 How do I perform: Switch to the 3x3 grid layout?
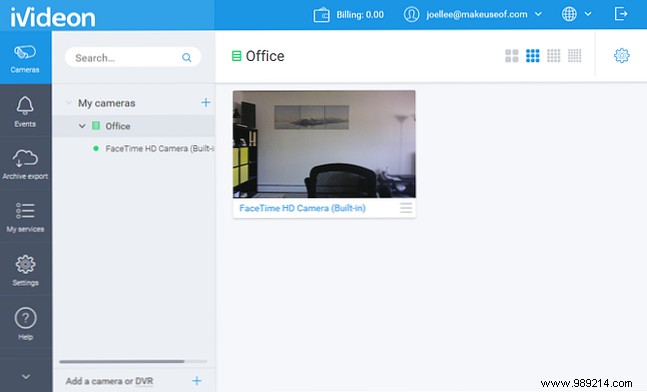pyautogui.click(x=533, y=56)
